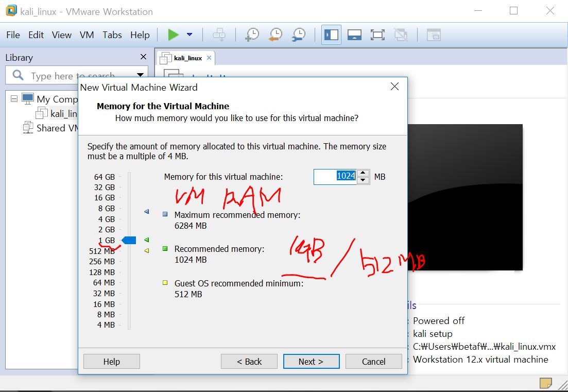Click the 4 MB slider label
The image size is (568, 392).
[x=106, y=325]
